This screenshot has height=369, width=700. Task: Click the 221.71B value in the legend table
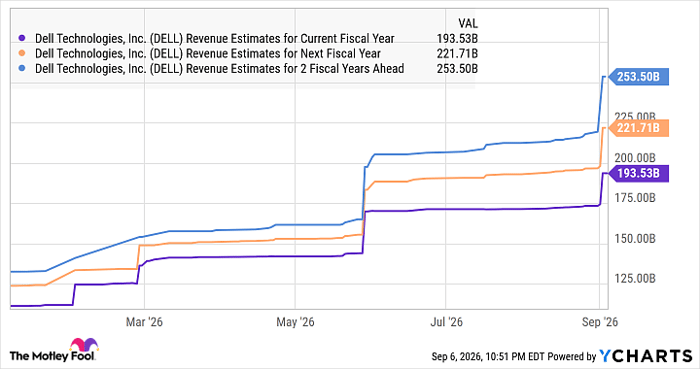(457, 54)
